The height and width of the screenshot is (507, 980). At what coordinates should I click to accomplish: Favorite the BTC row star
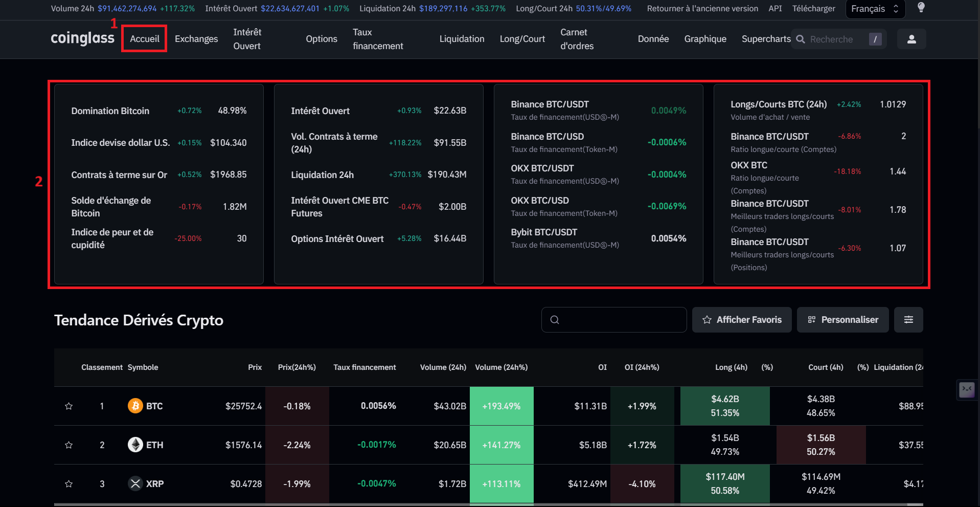coord(69,406)
